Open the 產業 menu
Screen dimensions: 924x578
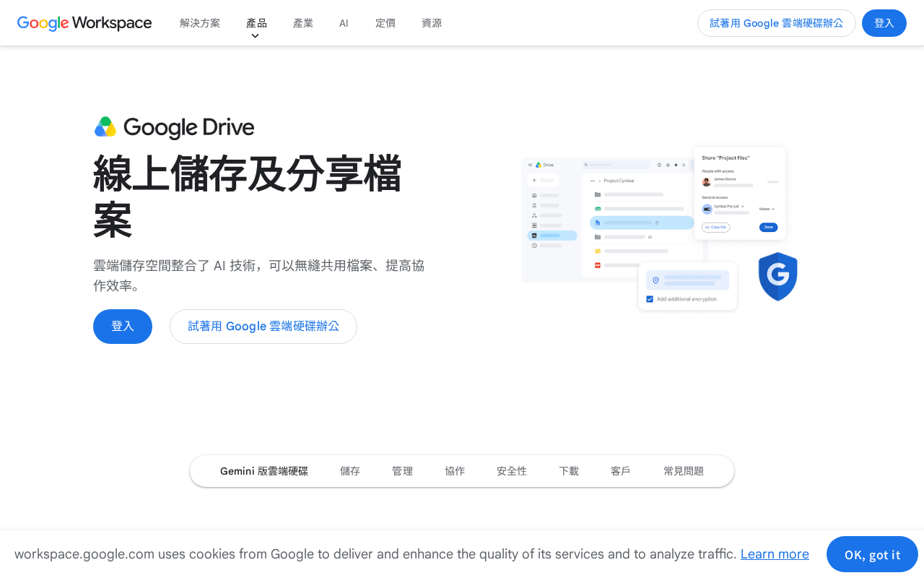[303, 23]
